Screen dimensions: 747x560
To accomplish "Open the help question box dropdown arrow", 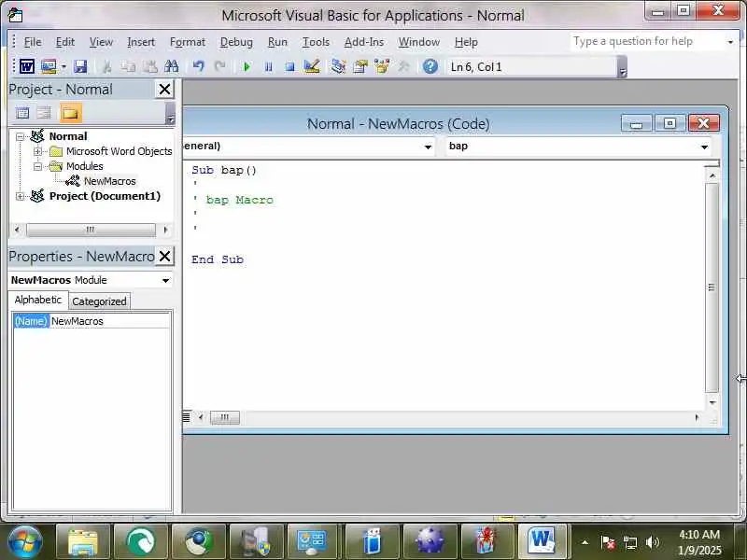I will pyautogui.click(x=730, y=42).
